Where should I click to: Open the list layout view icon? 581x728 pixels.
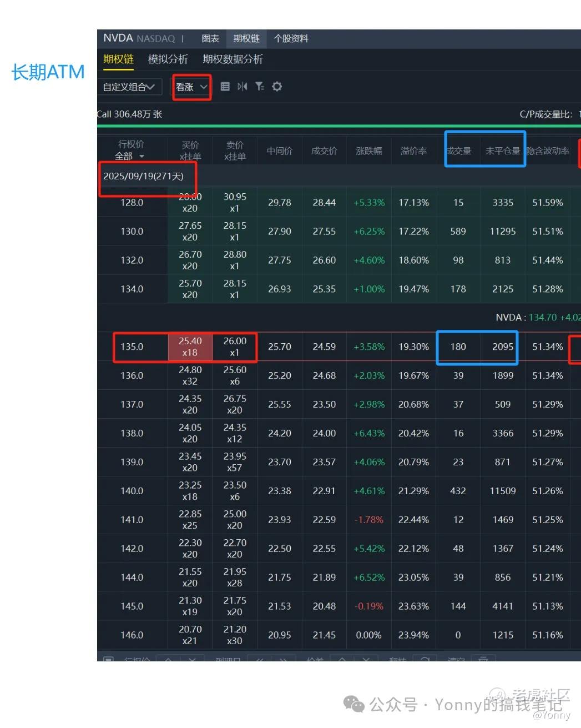pyautogui.click(x=225, y=87)
